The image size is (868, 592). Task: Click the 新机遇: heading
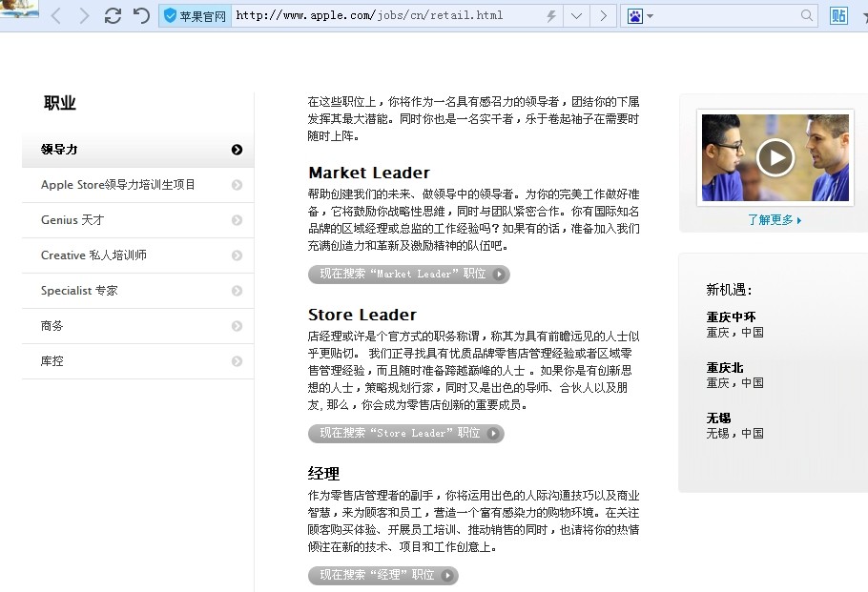pos(729,290)
